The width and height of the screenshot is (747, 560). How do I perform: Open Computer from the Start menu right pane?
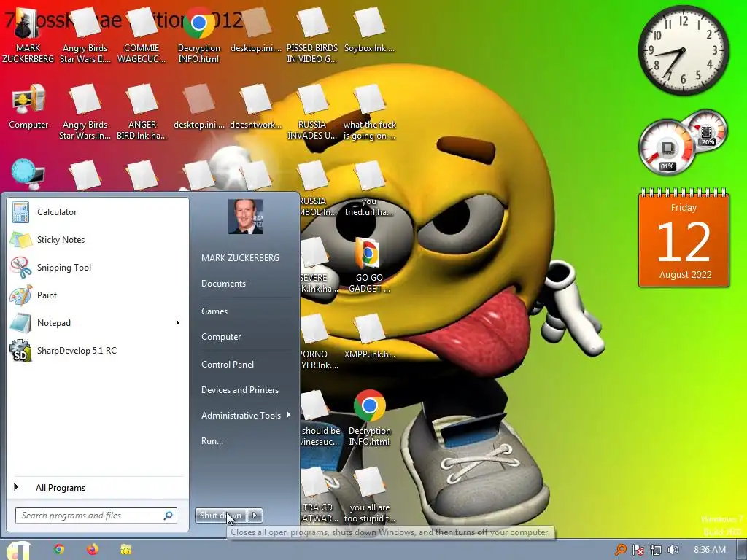221,337
